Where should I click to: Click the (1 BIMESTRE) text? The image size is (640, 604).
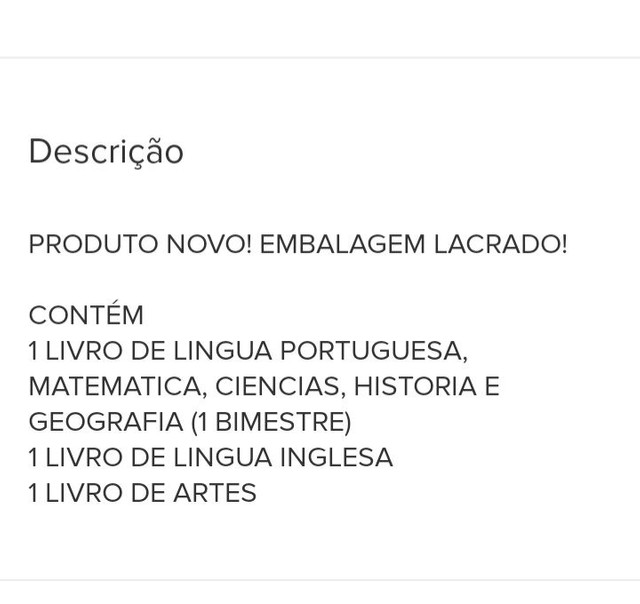click(271, 422)
